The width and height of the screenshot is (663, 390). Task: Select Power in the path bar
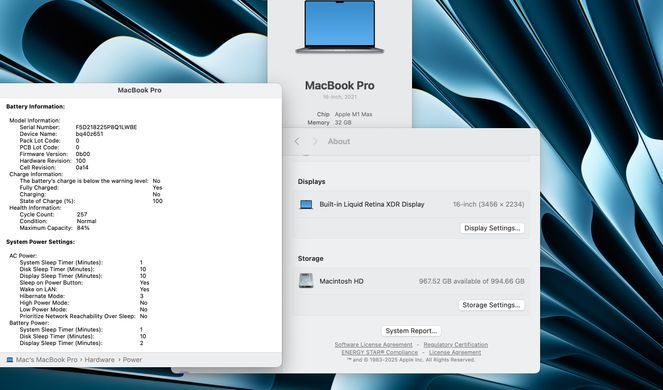click(x=132, y=360)
